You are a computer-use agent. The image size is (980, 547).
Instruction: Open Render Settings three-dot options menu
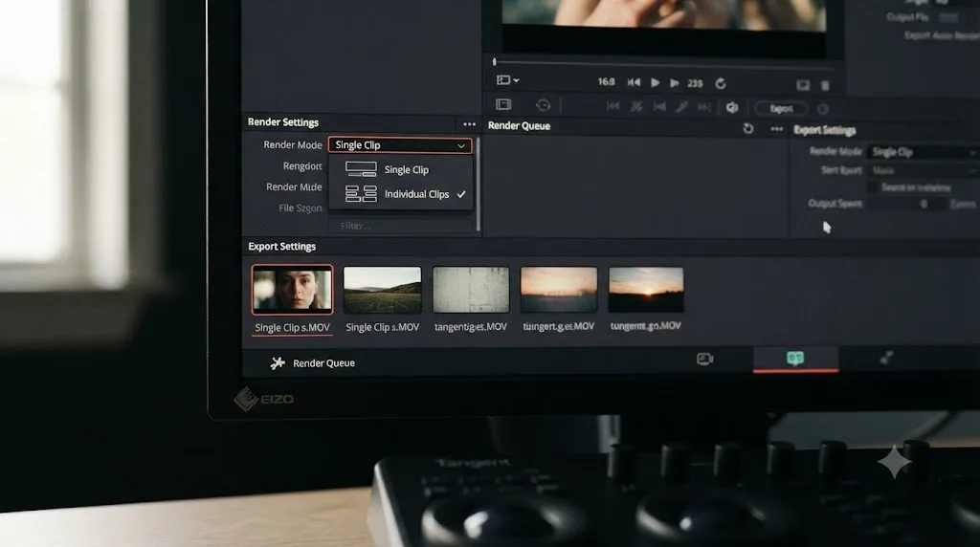click(x=469, y=124)
